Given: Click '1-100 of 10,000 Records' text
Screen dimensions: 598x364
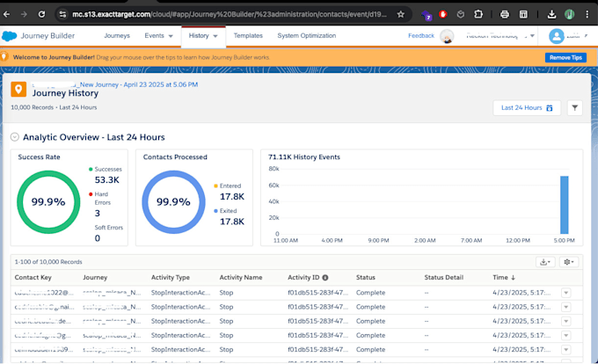Looking at the screenshot, I should tap(48, 262).
